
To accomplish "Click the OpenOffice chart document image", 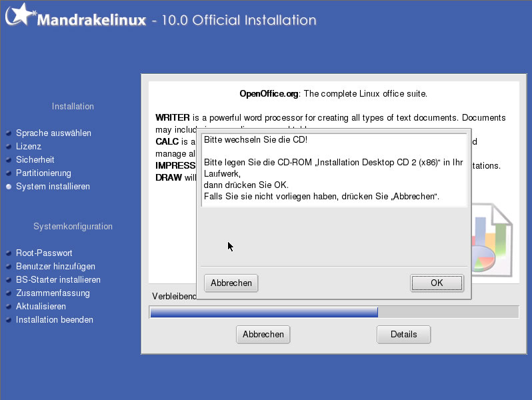I will [x=492, y=240].
